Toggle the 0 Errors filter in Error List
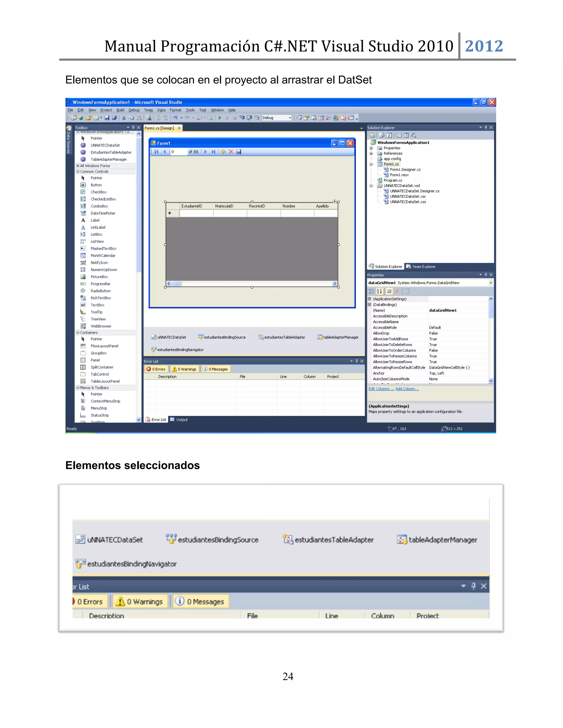Screen dimensions: 563x728 (156, 369)
